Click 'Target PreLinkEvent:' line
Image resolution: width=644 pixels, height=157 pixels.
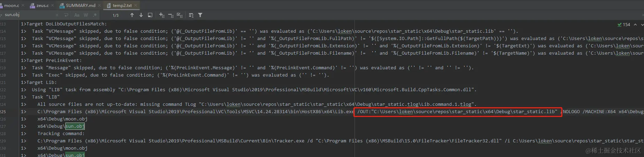[51, 61]
